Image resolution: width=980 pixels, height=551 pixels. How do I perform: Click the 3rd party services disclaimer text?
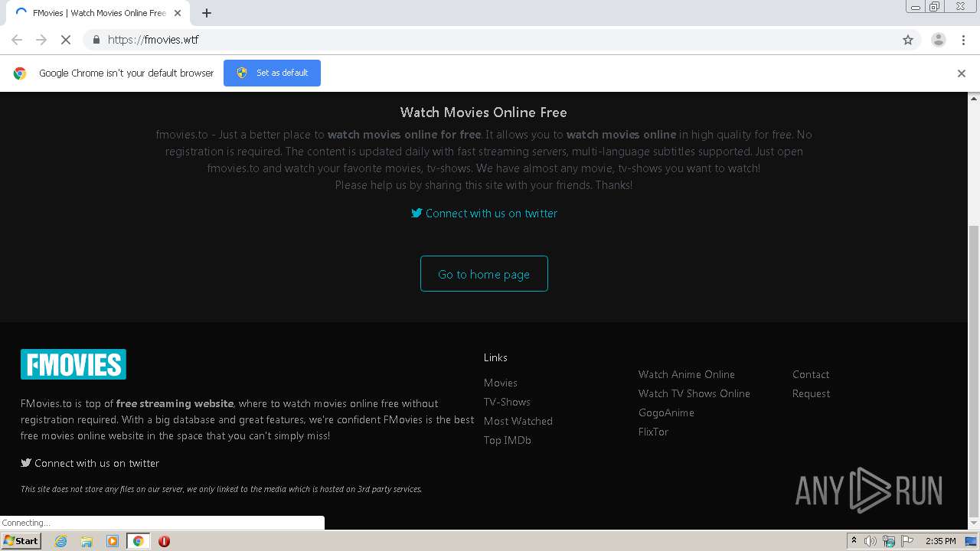click(x=221, y=489)
